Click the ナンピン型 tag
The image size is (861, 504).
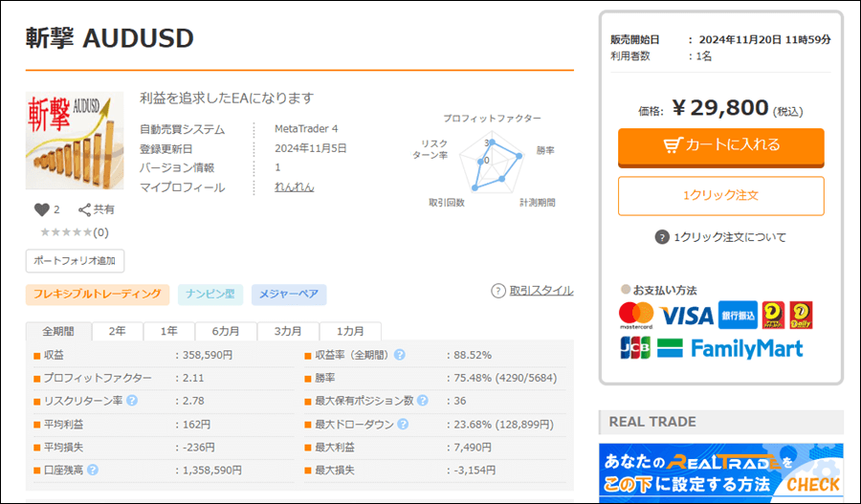coord(210,294)
